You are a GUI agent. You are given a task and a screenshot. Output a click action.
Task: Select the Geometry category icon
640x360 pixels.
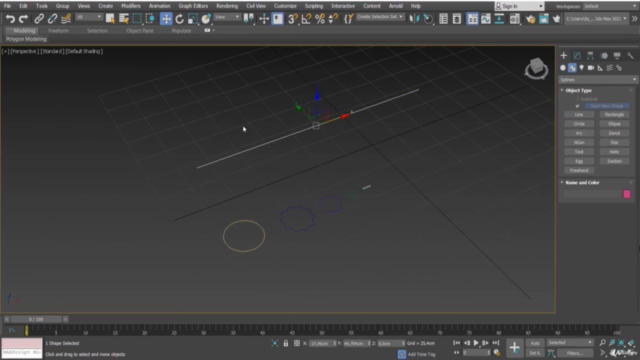pos(563,68)
